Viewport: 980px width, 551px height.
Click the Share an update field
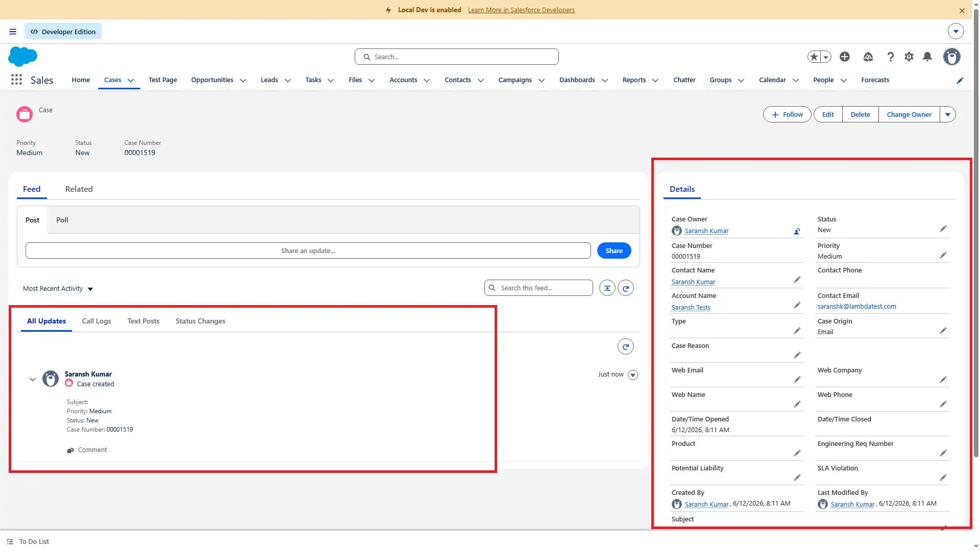coord(308,251)
